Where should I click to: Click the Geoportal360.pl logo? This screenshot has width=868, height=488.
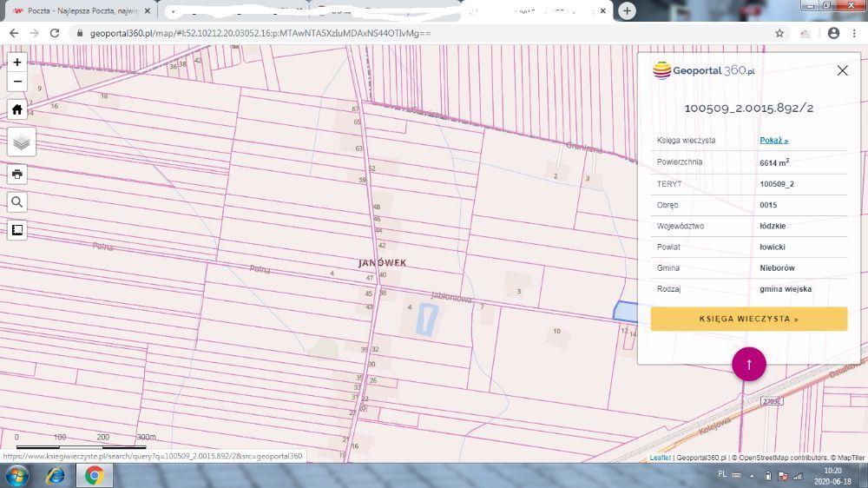[x=704, y=71]
